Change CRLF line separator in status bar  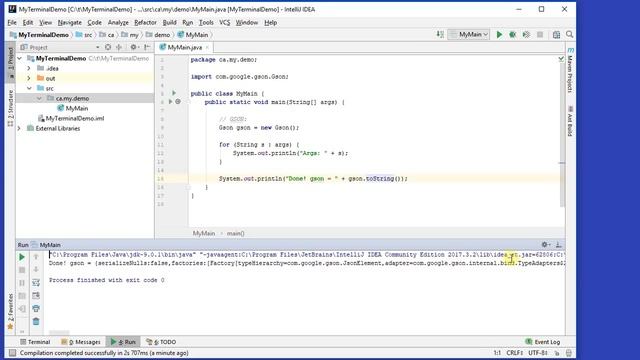pos(515,353)
